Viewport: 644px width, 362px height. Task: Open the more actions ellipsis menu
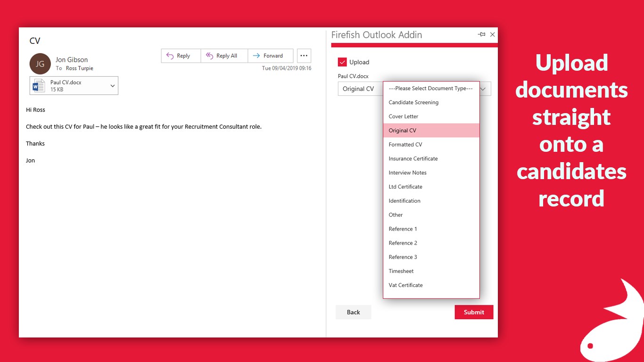[304, 56]
